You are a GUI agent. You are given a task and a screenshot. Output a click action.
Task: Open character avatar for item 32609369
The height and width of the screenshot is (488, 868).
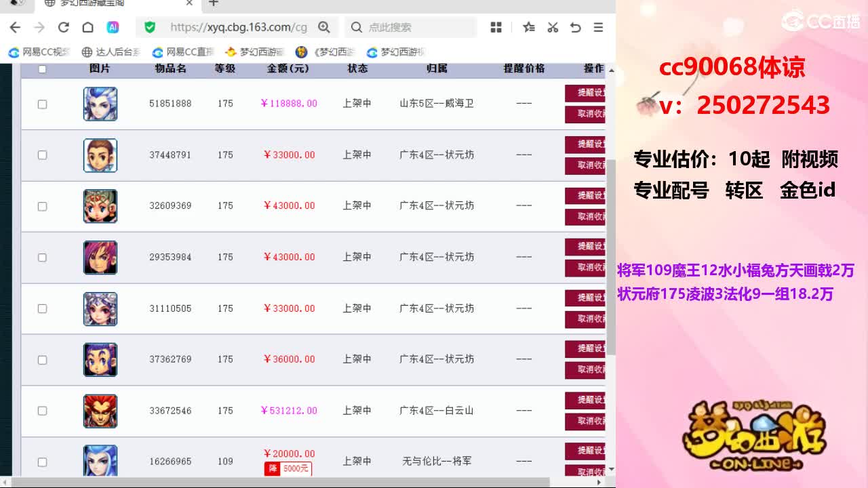click(x=100, y=206)
